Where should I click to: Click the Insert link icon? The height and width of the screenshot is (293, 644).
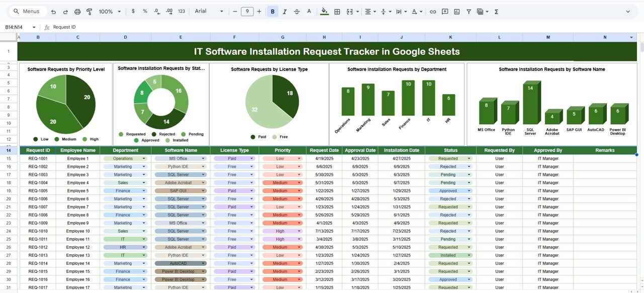click(x=433, y=11)
